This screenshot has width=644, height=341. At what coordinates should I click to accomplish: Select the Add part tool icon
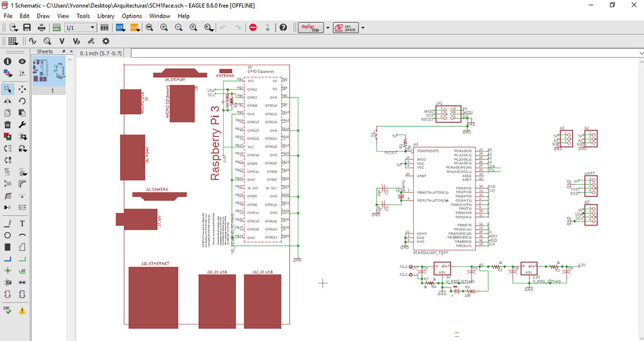(8, 136)
